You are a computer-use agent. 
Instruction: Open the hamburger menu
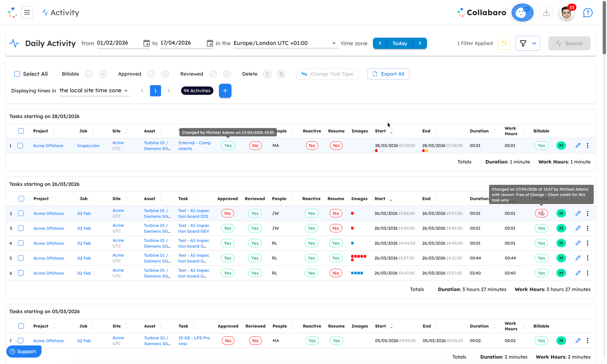click(x=27, y=12)
